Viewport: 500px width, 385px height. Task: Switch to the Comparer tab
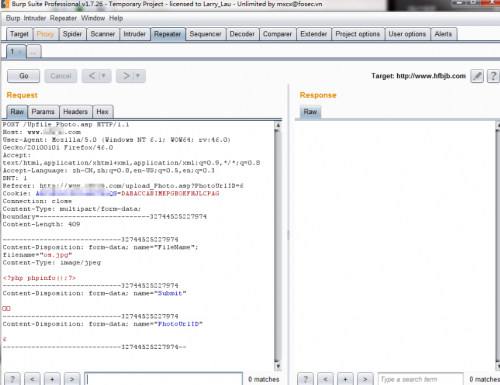[277, 34]
